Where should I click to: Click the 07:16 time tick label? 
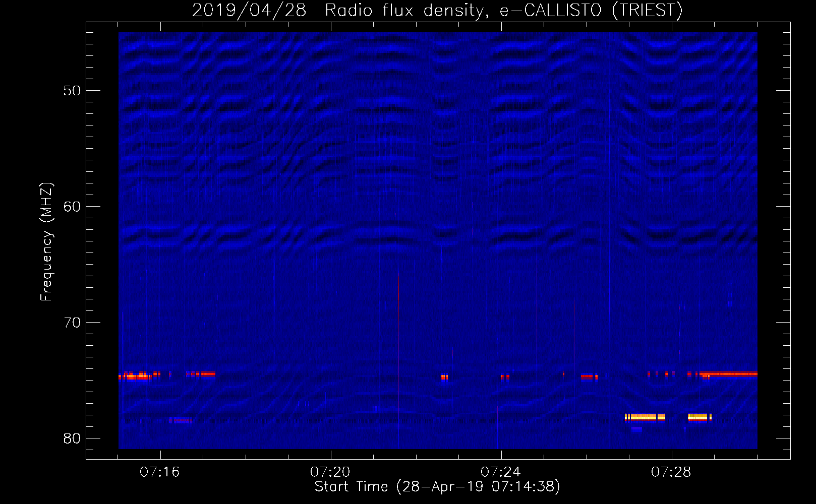(160, 472)
